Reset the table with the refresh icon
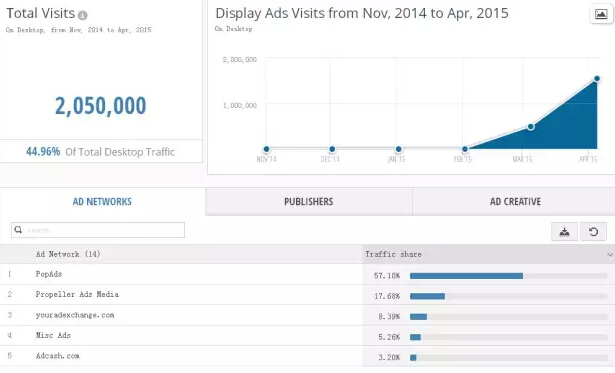The image size is (615, 373). point(593,231)
